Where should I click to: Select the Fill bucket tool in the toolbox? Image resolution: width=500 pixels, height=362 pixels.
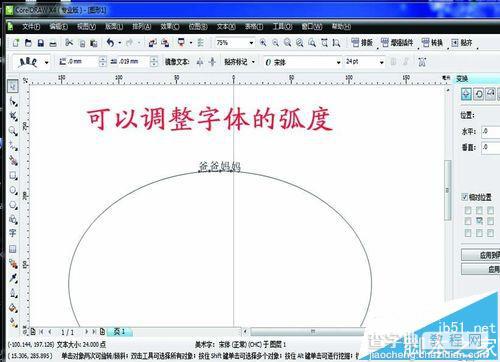tap(13, 308)
